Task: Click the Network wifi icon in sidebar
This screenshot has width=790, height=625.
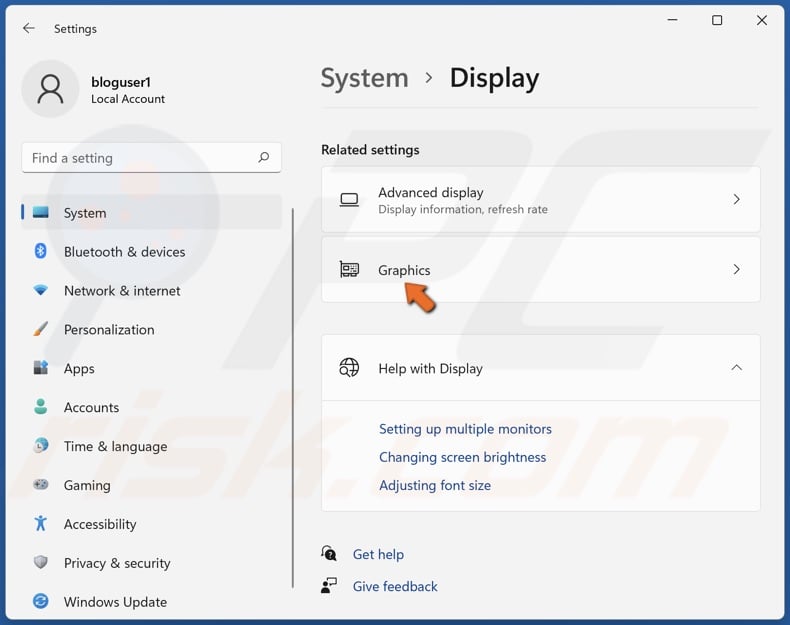Action: pyautogui.click(x=41, y=290)
